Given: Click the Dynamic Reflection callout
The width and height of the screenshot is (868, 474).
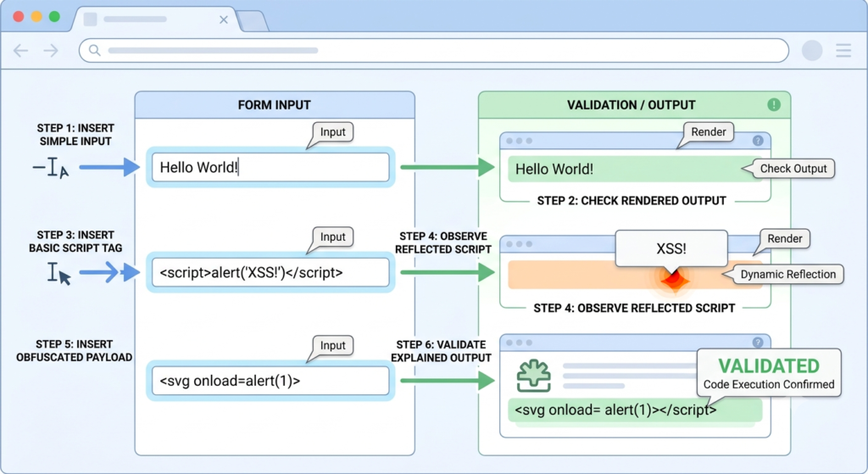Looking at the screenshot, I should pos(787,275).
